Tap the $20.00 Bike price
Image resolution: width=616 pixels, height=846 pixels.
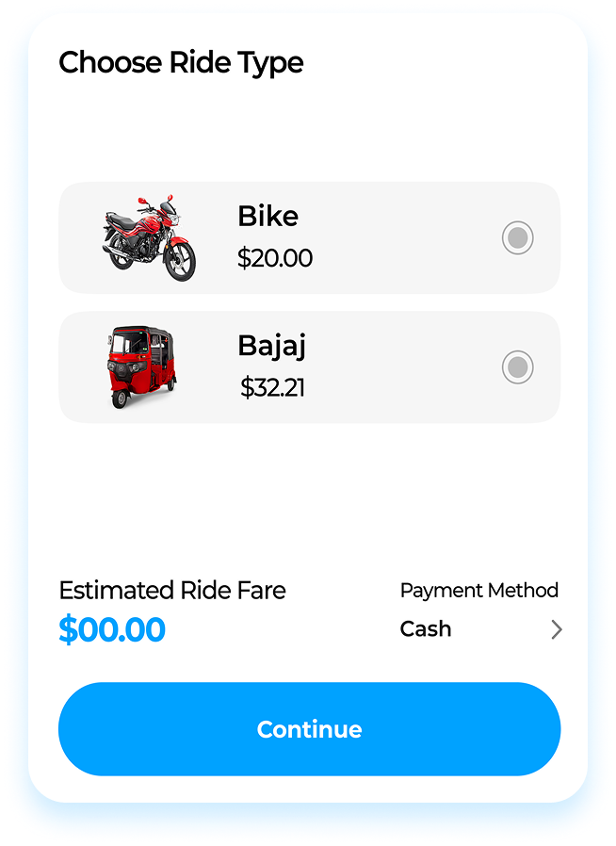pos(275,258)
